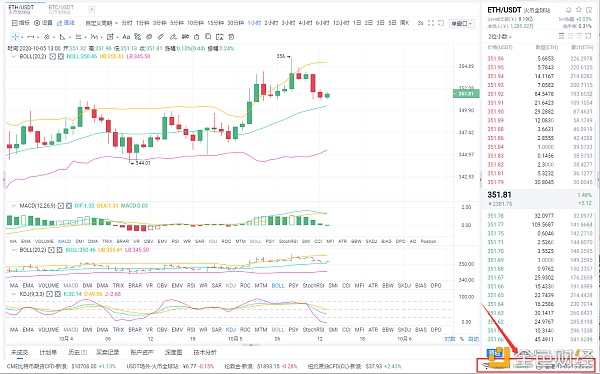Enter fullscreen chart mode
Screen dimensions: 600x374
431,23
